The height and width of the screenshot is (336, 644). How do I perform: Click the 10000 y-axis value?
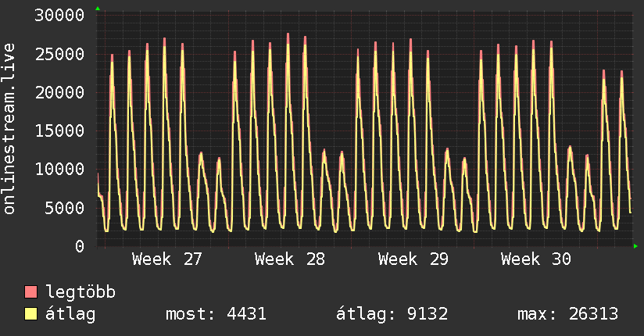coord(59,169)
